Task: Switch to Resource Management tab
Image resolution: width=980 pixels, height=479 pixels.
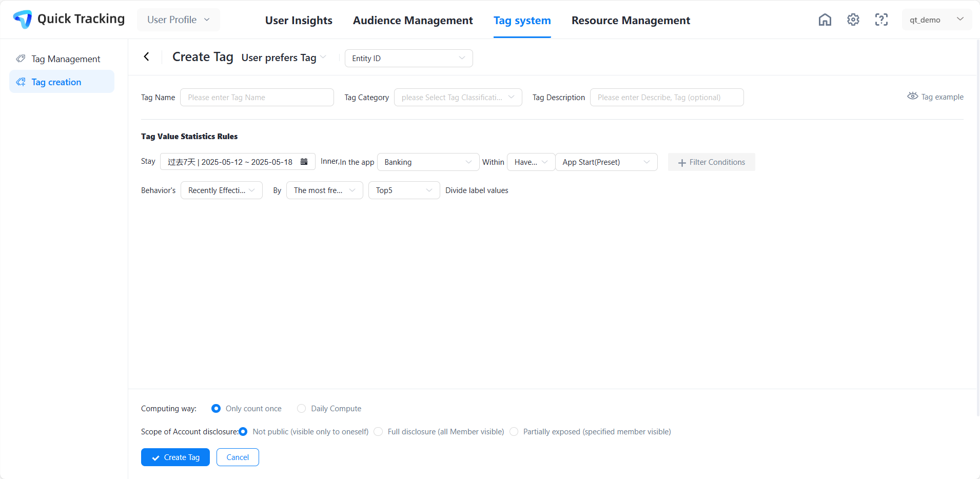Action: [x=631, y=21]
